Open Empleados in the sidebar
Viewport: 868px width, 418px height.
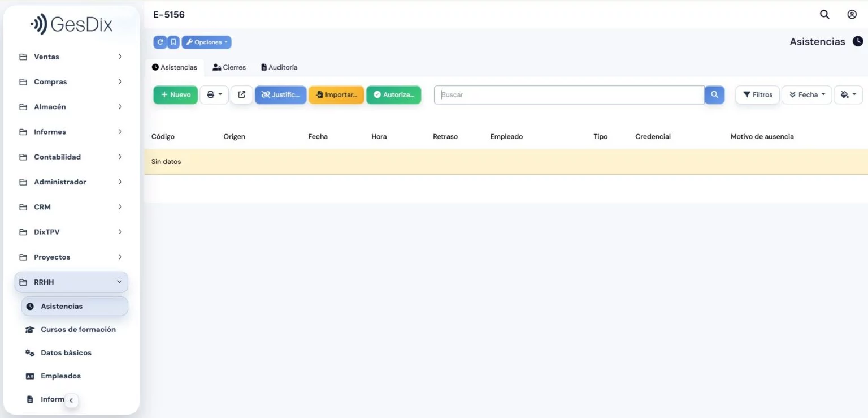pos(75,376)
